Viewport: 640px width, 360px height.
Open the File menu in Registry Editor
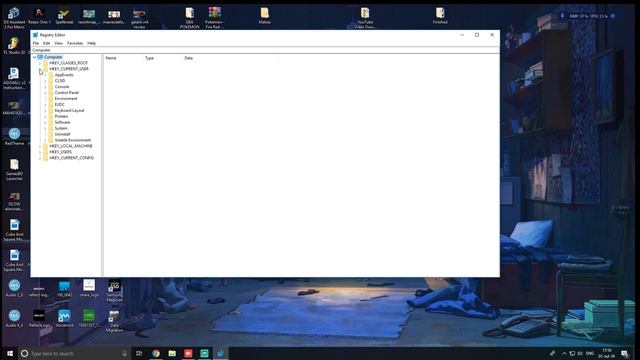click(x=36, y=43)
